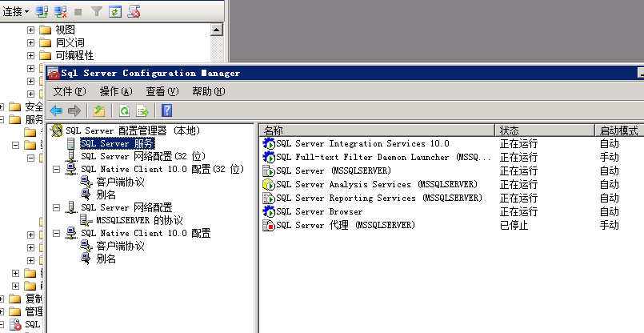Click the connect Object Explorer icon in SSMS
644x333 pixels.
42,11
